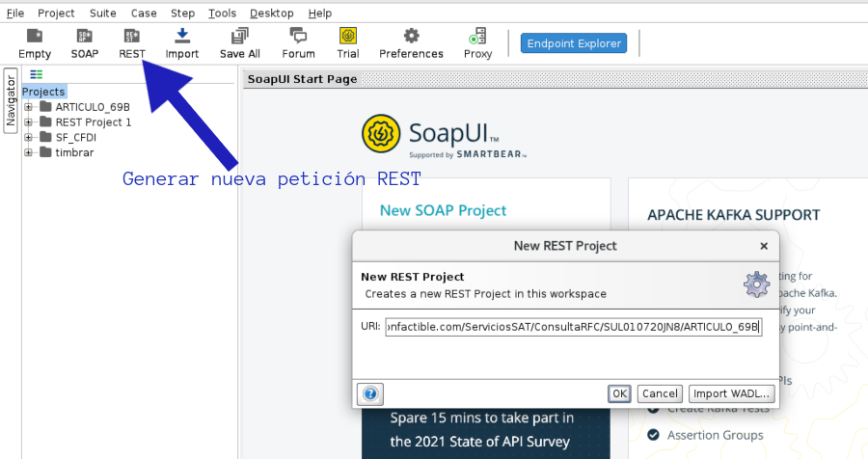The image size is (868, 459).
Task: Expand the ARTICULO_69B project node
Action: tap(28, 107)
